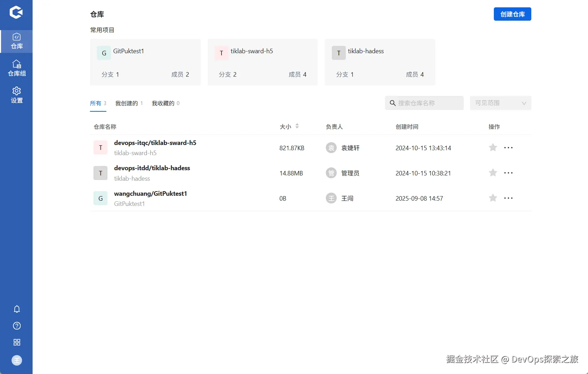Open the tiklab-hadess common project card
This screenshot has height=374, width=588.
(380, 62)
